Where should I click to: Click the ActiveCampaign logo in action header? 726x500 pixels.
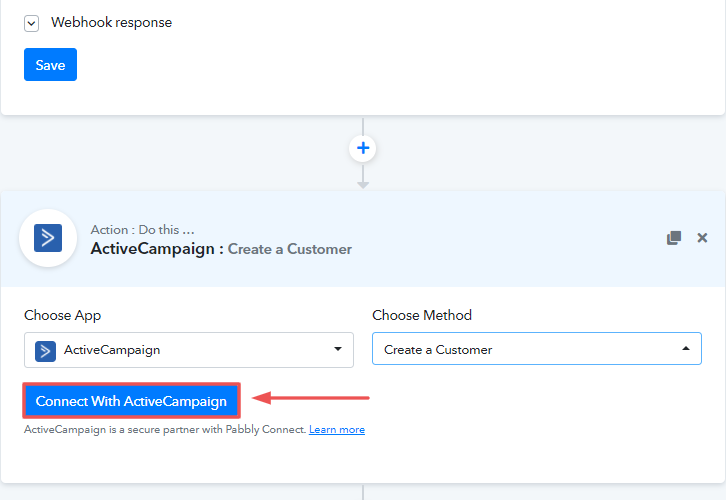[x=48, y=238]
